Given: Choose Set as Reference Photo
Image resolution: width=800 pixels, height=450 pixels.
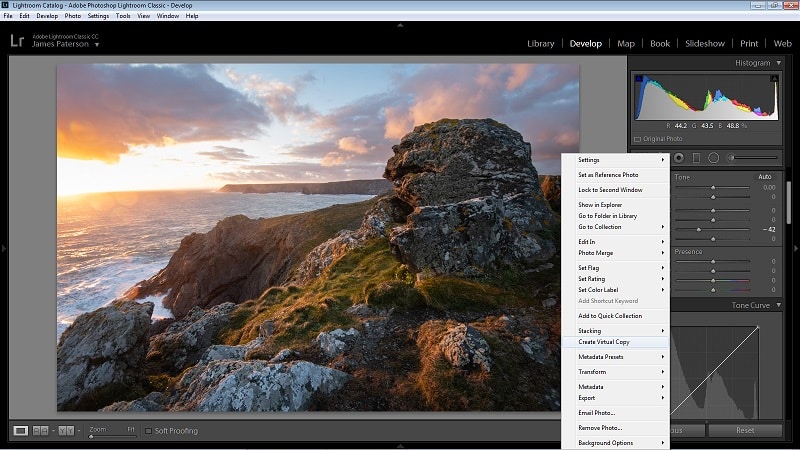Looking at the screenshot, I should pos(616,174).
